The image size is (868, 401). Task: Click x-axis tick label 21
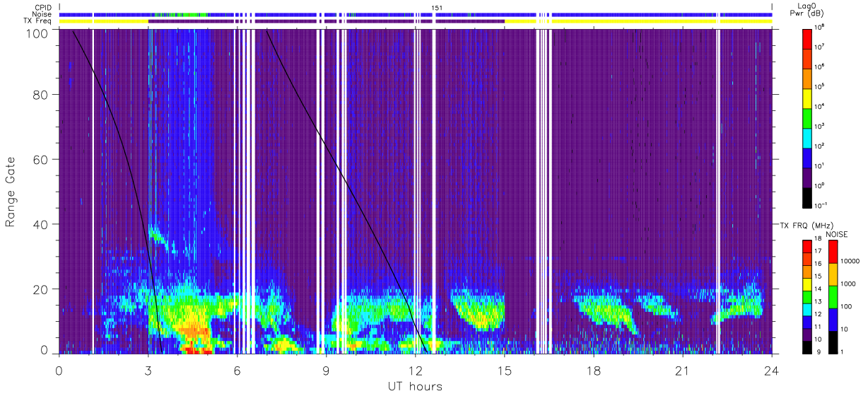tap(682, 371)
